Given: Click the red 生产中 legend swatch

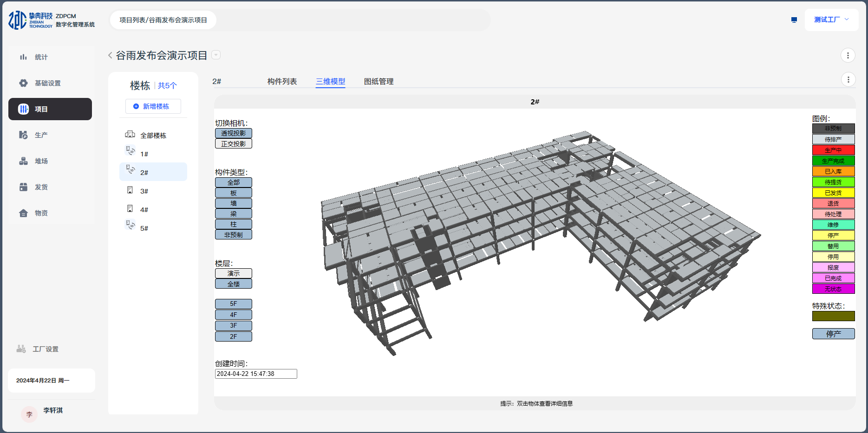Looking at the screenshot, I should 833,150.
